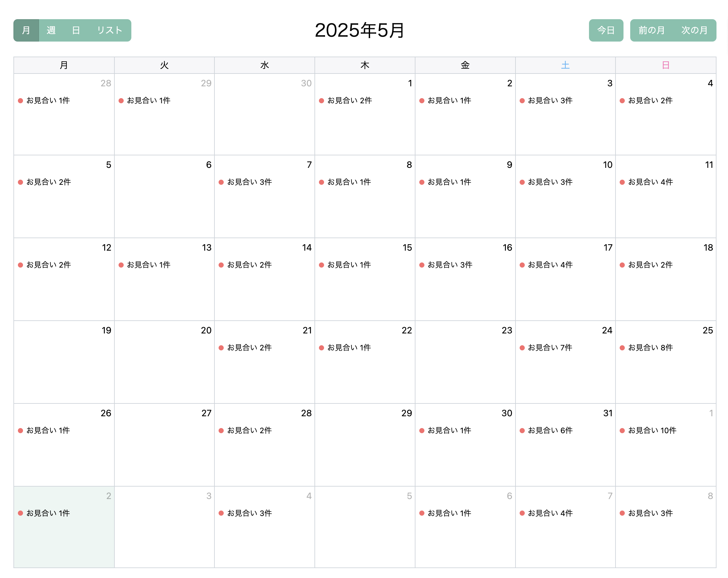Select day number 19 in May
The width and height of the screenshot is (728, 578).
(x=106, y=330)
